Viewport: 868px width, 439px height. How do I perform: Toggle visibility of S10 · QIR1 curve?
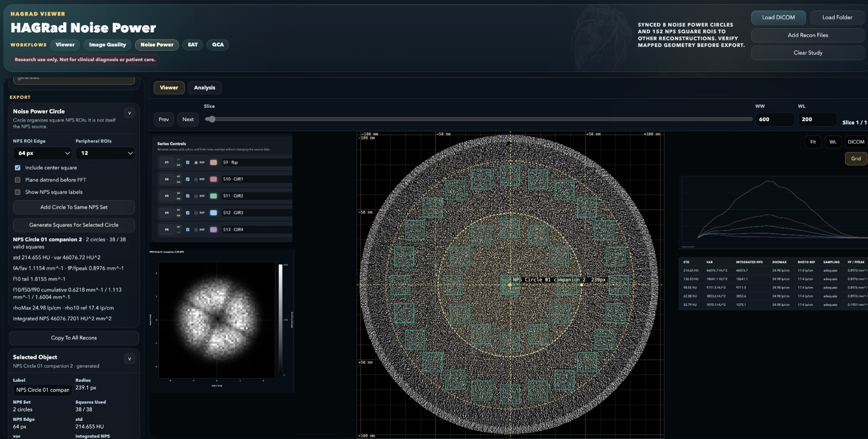(188, 179)
